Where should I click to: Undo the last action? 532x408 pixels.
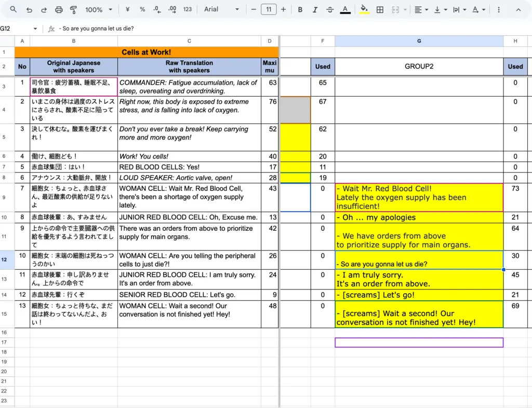[29, 9]
